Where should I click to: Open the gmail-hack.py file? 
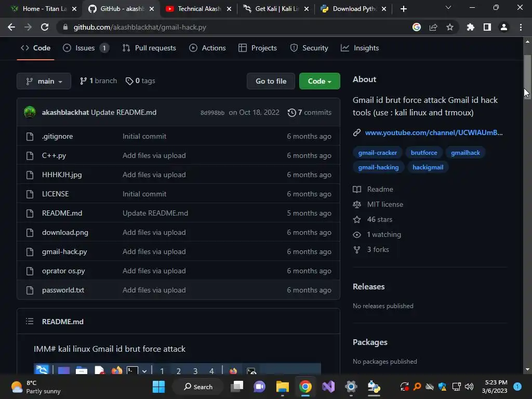(64, 252)
